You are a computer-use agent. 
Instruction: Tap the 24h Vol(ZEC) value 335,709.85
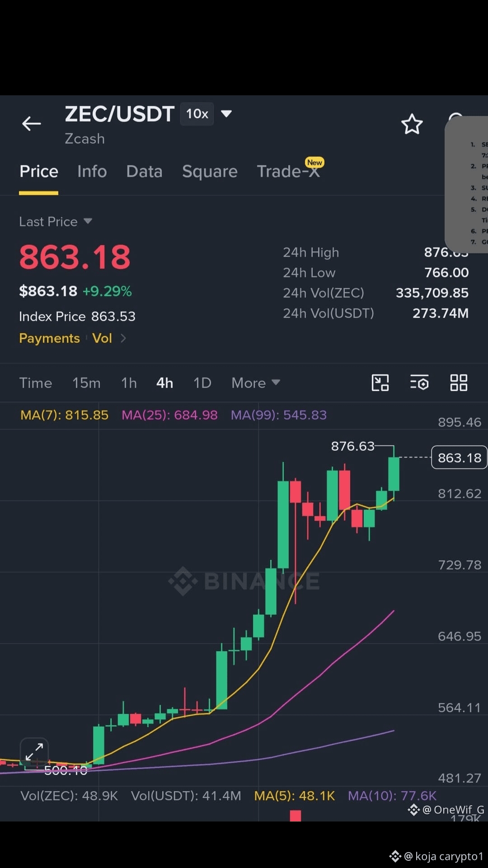pyautogui.click(x=432, y=293)
